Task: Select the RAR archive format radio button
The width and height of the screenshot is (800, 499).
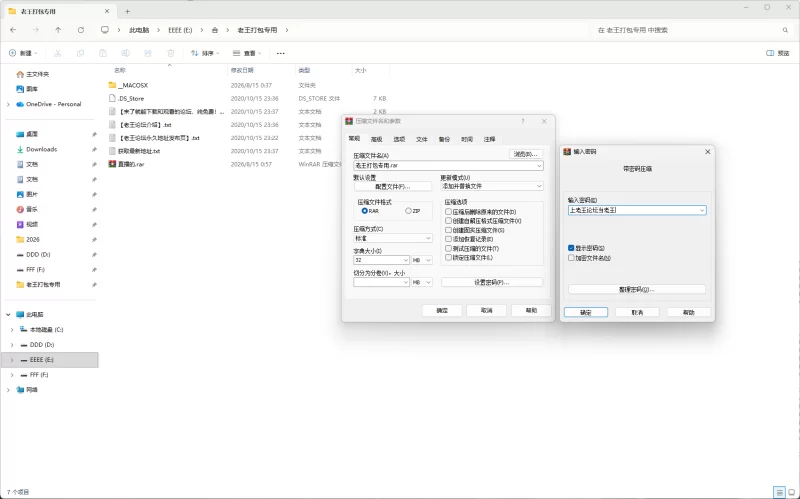Action: click(364, 211)
